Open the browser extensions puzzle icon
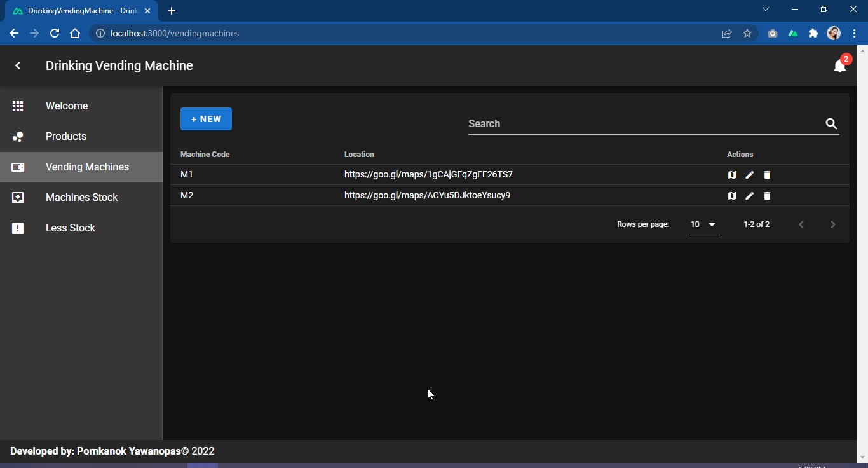 [x=813, y=33]
